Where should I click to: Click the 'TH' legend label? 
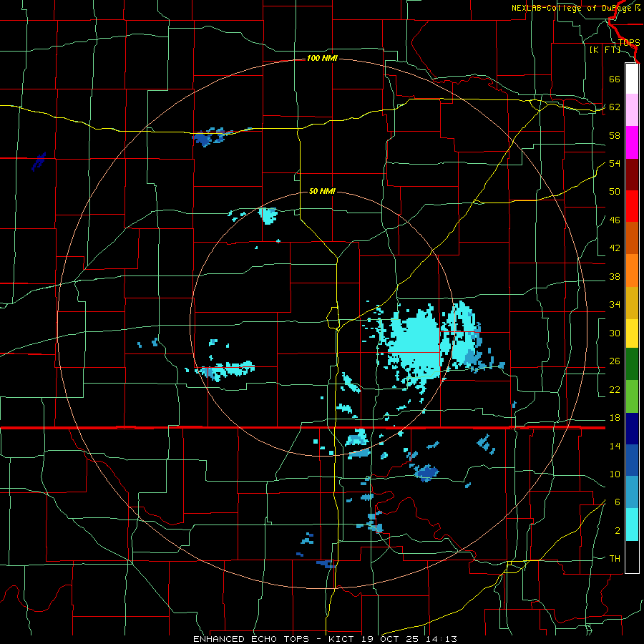click(x=615, y=559)
